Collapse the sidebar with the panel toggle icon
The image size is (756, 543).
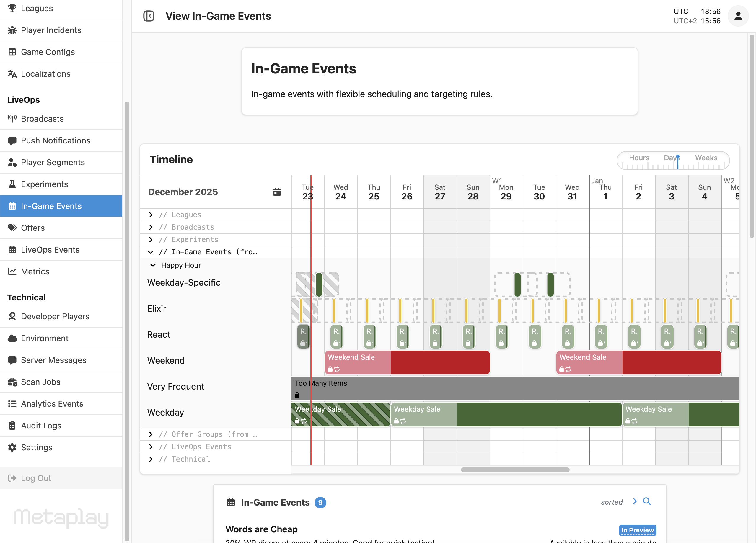pos(149,16)
